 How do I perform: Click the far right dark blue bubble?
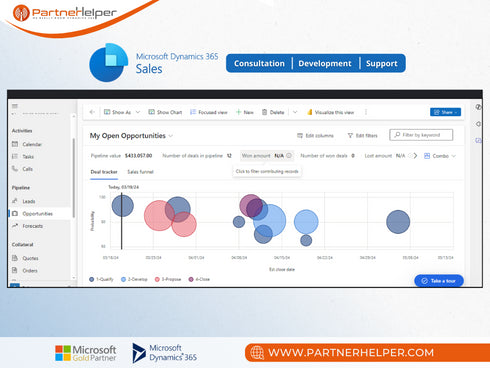398,222
